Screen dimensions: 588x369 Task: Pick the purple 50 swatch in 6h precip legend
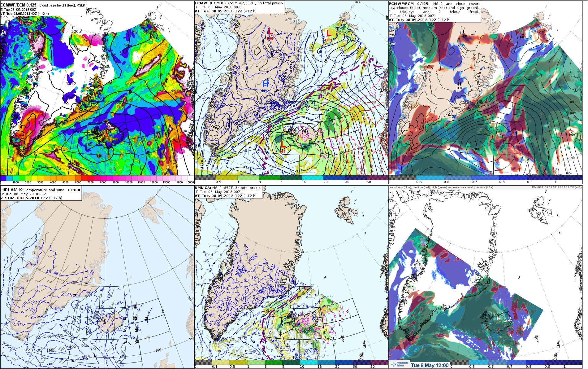point(377,178)
